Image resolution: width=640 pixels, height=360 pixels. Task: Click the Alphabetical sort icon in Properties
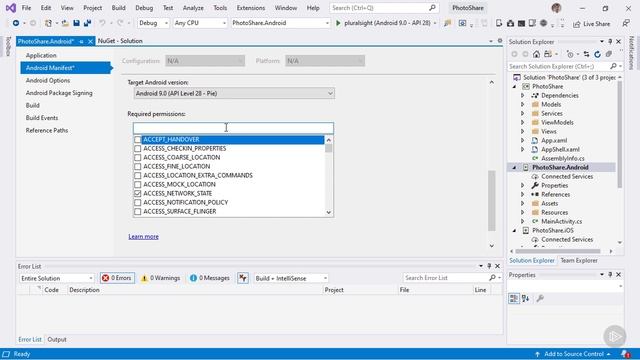click(526, 299)
